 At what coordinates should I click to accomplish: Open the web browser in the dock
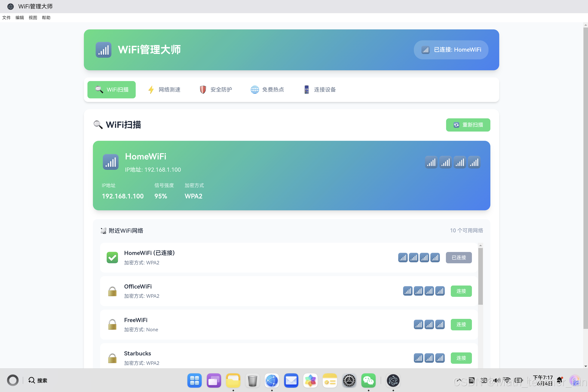272,381
